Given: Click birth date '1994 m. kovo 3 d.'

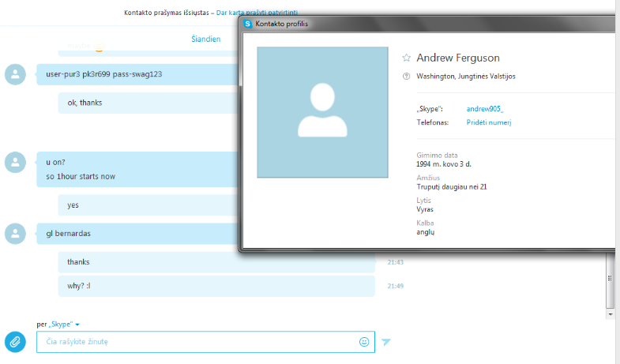Looking at the screenshot, I should (444, 164).
